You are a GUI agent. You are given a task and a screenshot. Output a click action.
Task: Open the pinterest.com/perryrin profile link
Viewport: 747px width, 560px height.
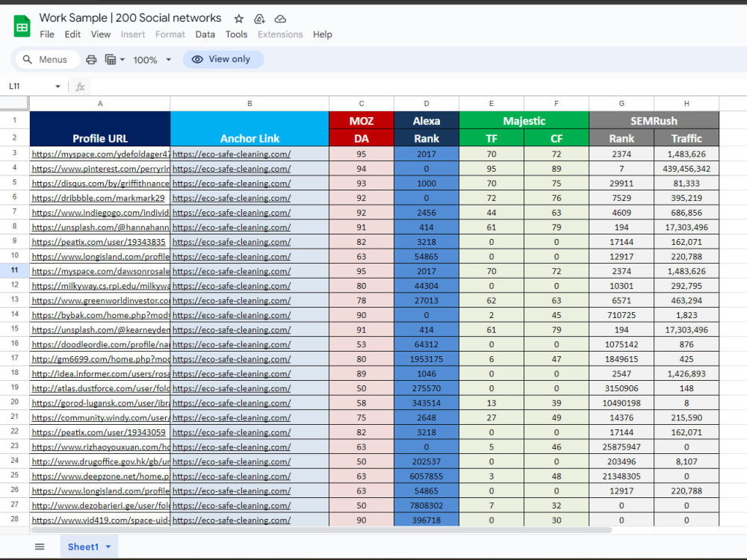(x=101, y=169)
